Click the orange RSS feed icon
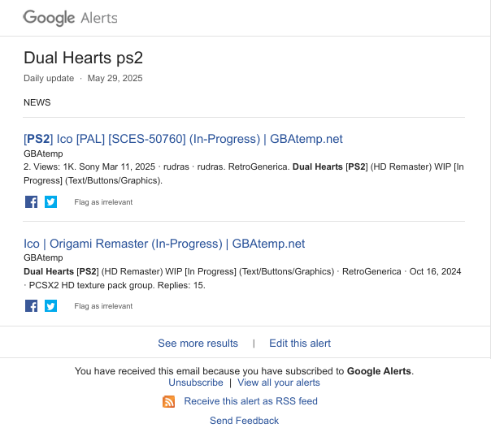 [x=169, y=401]
